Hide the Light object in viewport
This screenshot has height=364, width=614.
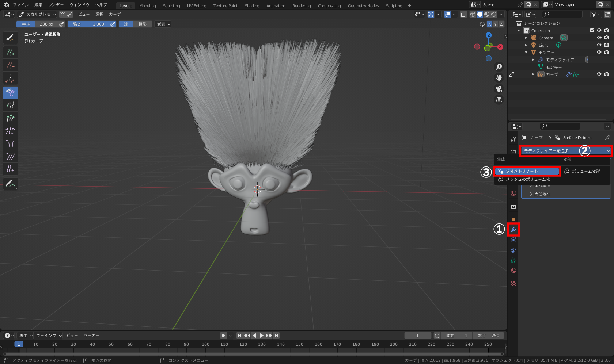(x=599, y=45)
